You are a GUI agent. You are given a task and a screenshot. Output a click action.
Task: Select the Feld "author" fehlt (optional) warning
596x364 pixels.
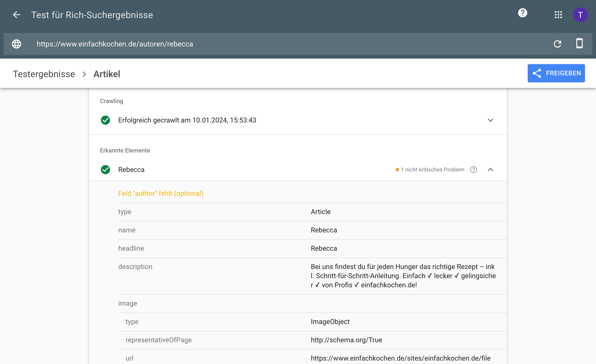pyautogui.click(x=161, y=193)
